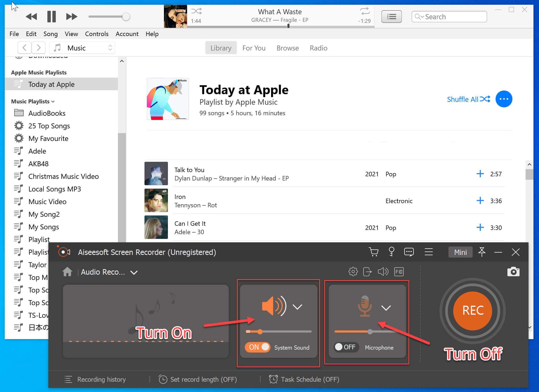Open the File menu

[x=14, y=34]
